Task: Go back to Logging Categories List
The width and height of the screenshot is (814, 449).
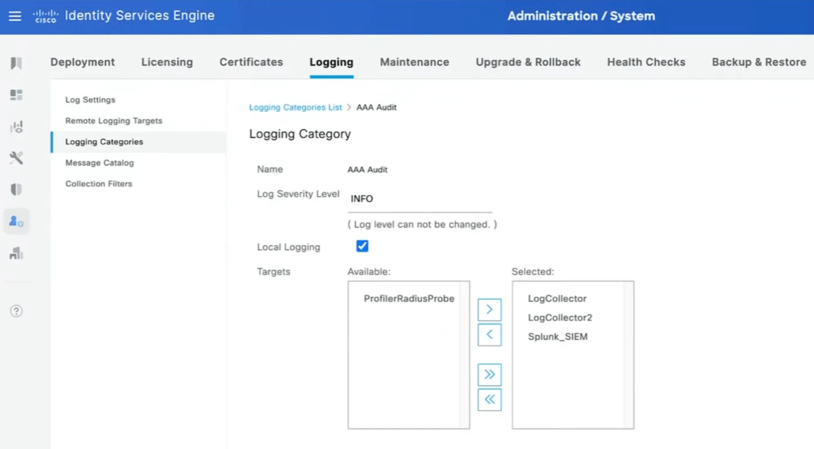Action: (x=295, y=107)
